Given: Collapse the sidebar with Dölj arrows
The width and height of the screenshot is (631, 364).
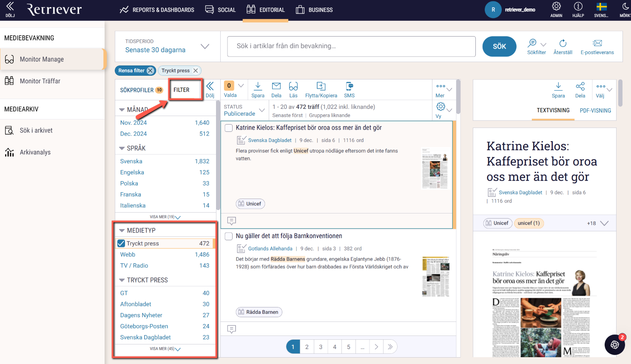Looking at the screenshot, I should point(10,9).
